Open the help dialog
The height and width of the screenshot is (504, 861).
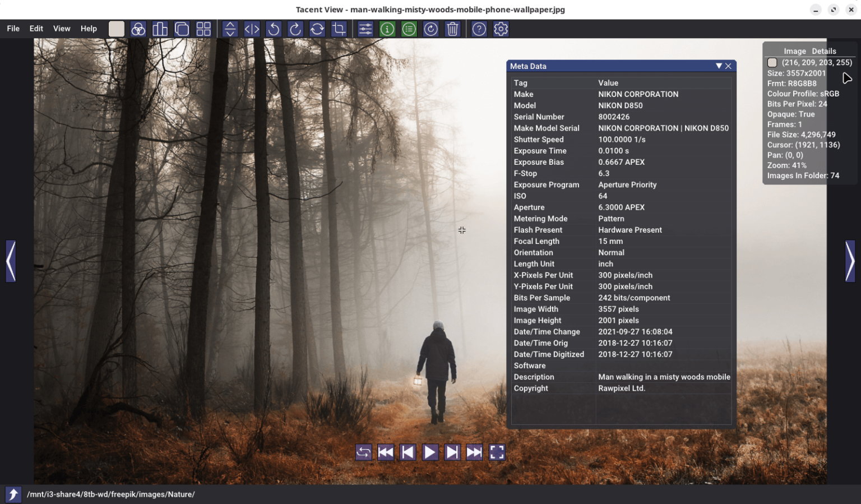[479, 29]
